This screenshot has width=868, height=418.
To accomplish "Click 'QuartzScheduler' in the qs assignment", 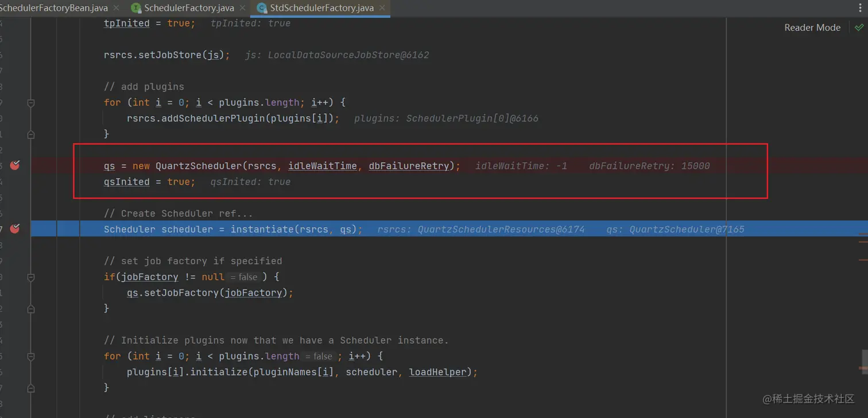I will pos(199,166).
